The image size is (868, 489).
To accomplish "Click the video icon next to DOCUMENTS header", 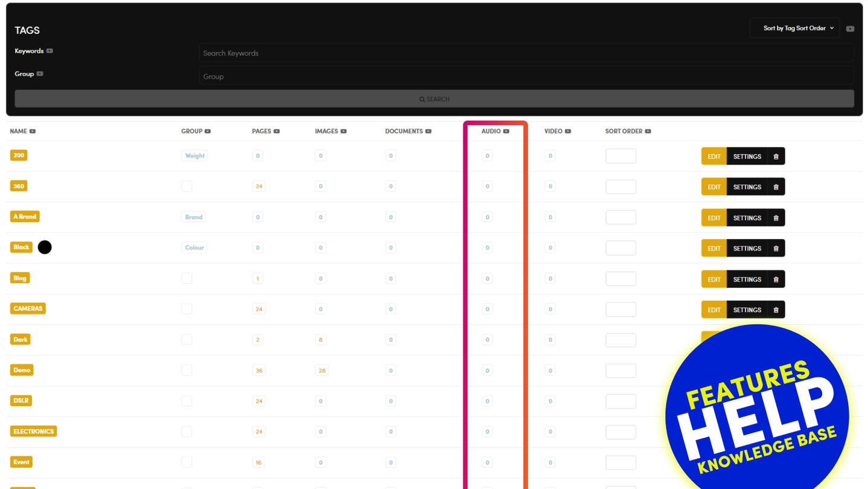I will click(x=428, y=131).
